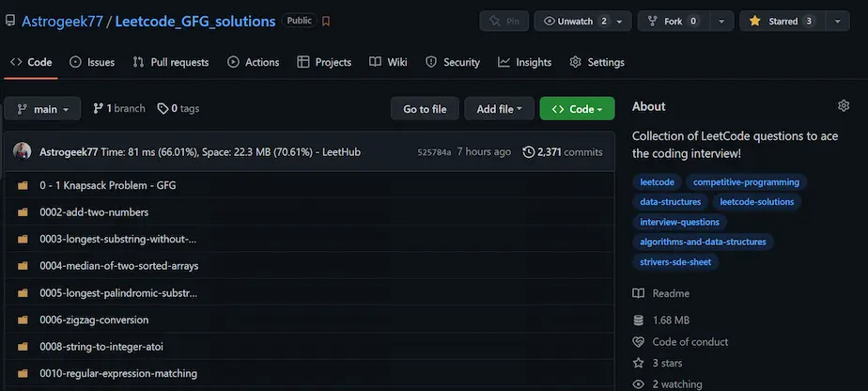Click the eye icon beside 2 watching
Screen dimensions: 868x391
(638, 383)
